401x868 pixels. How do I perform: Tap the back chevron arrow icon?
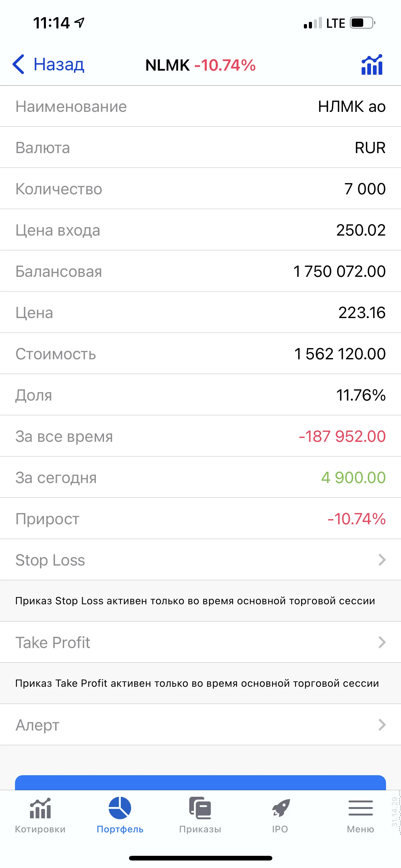click(18, 64)
